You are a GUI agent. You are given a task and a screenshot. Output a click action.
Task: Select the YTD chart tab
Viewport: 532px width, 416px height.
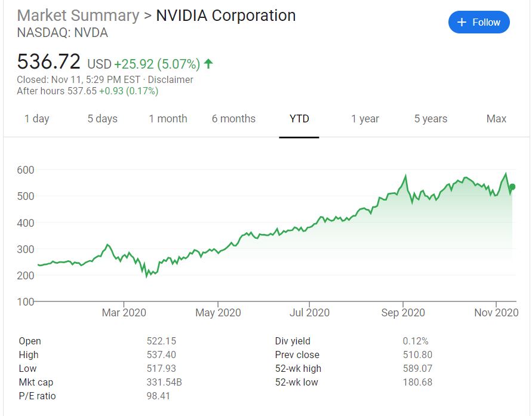pos(299,119)
